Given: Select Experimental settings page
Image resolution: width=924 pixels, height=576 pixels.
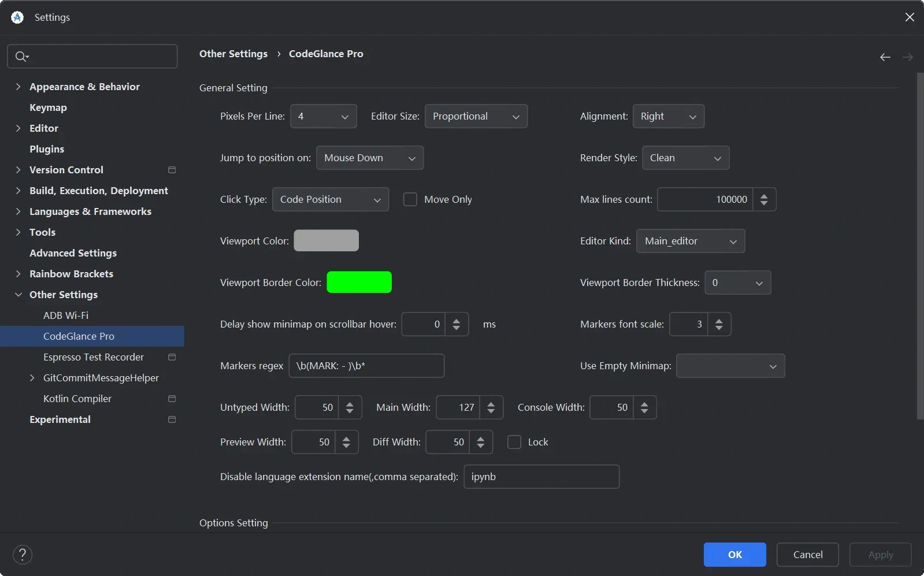Looking at the screenshot, I should (60, 419).
